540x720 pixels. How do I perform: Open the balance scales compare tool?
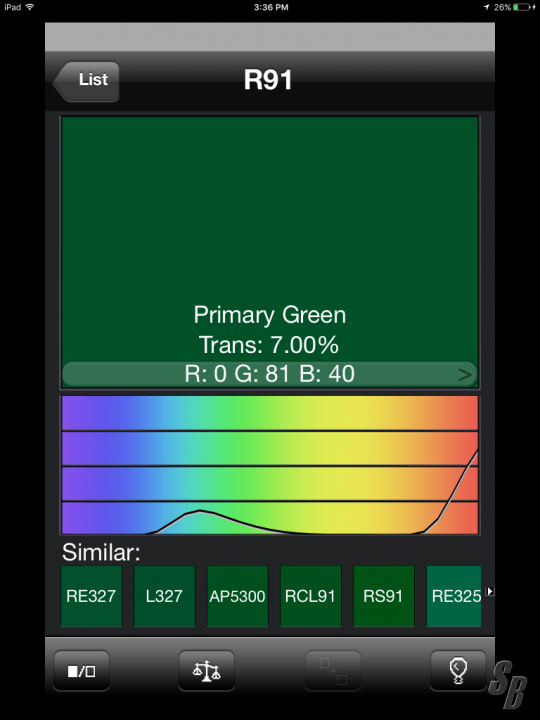207,670
